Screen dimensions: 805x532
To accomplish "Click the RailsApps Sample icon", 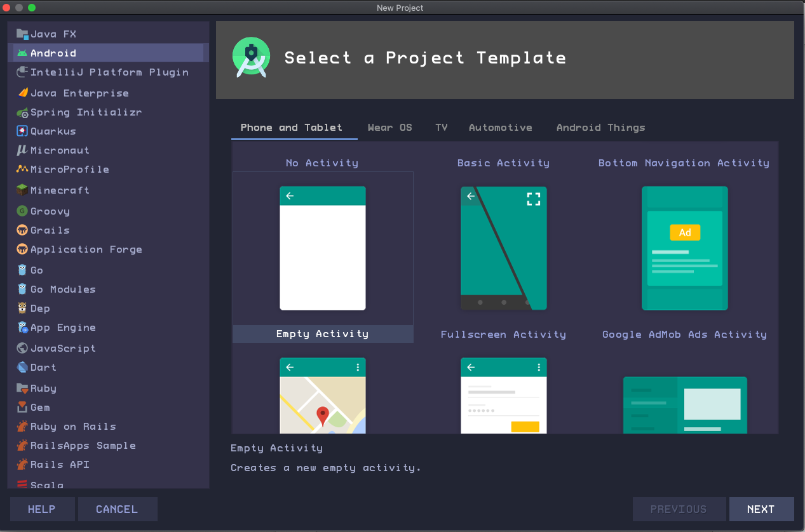I will (x=22, y=446).
